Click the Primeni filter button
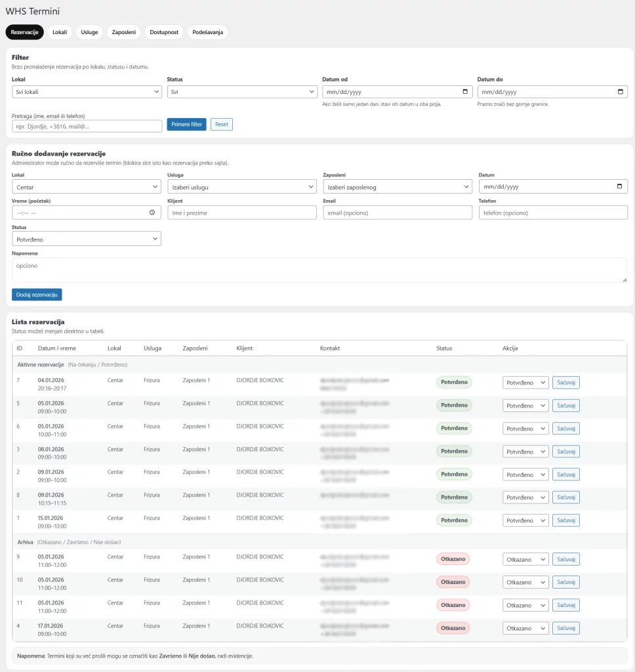635x672 pixels. 186,124
